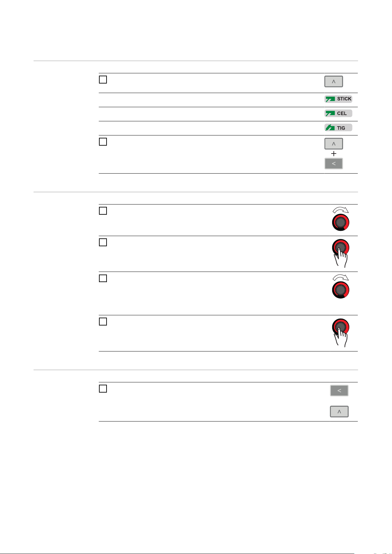Tick the checkbox beside the last hand-pressing dial
Viewport: 392px width, 554px height.
(x=103, y=322)
